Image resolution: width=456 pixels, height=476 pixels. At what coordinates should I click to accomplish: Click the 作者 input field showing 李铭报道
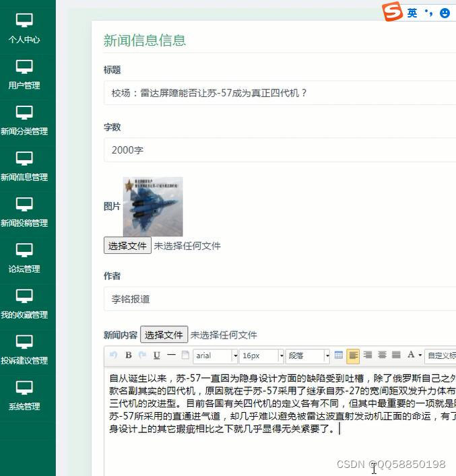280,299
